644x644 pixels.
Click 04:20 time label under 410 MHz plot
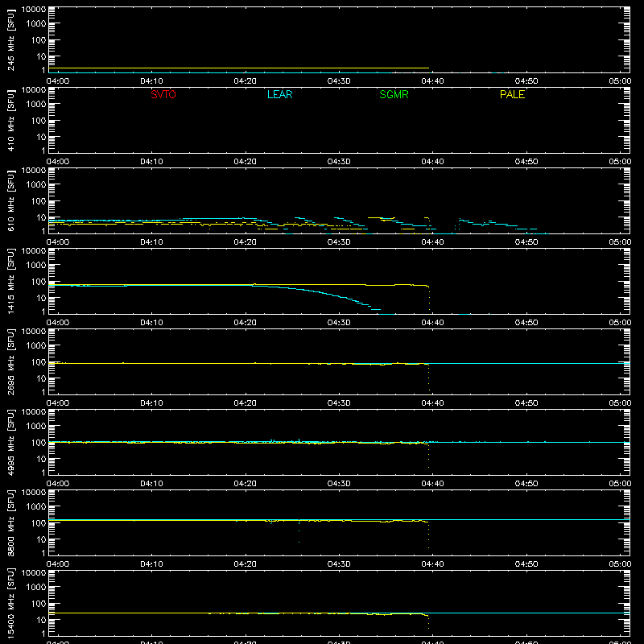(x=246, y=162)
